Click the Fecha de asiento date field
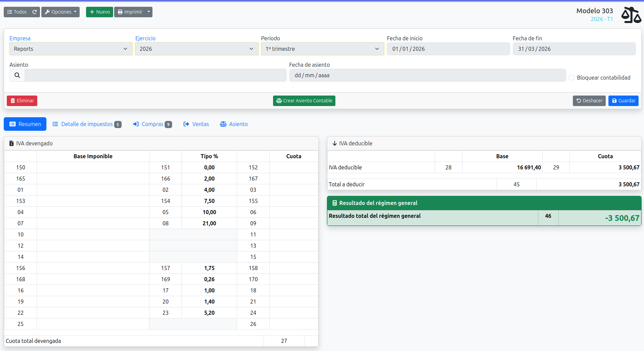The width and height of the screenshot is (644, 351). coord(427,75)
